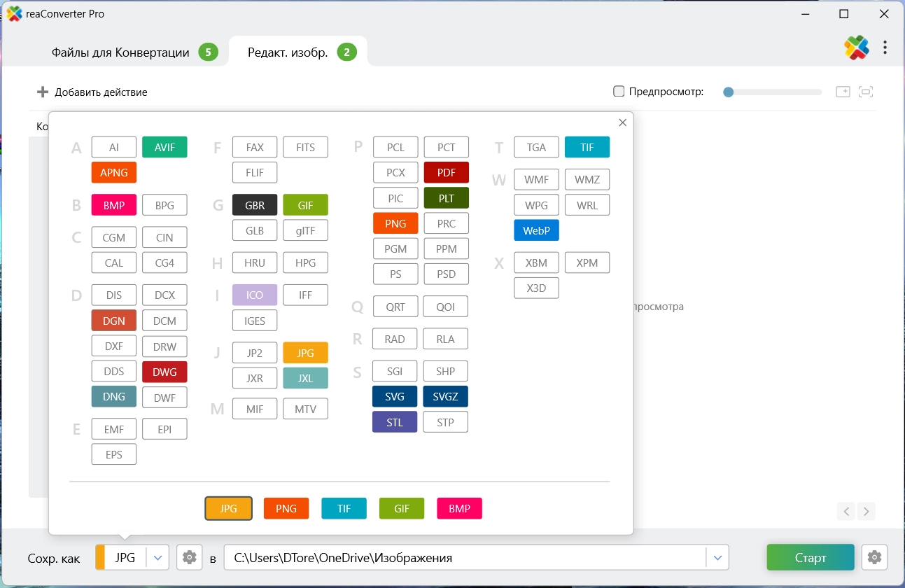This screenshot has height=588, width=905.
Task: Select the BPG format
Action: click(x=164, y=205)
